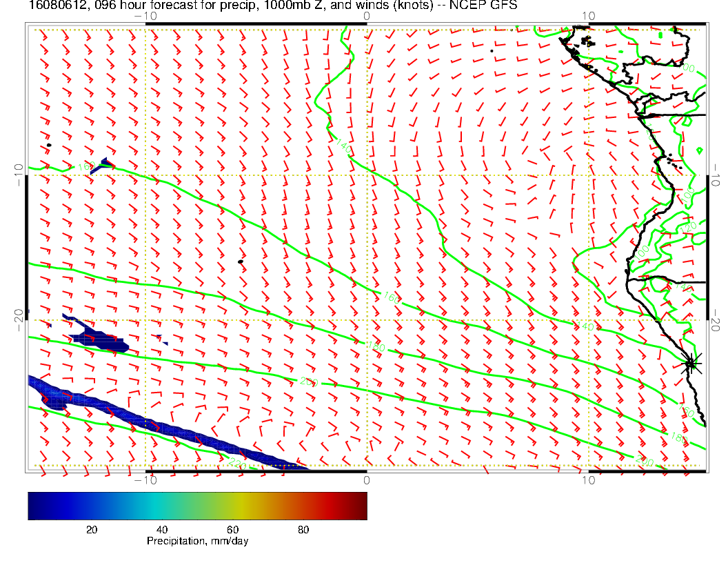Click the '120' contour label over land
This screenshot has height=563, width=728.
[689, 228]
